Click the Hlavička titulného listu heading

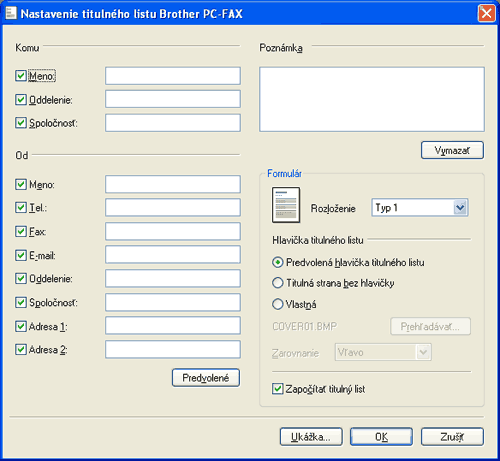pos(318,240)
